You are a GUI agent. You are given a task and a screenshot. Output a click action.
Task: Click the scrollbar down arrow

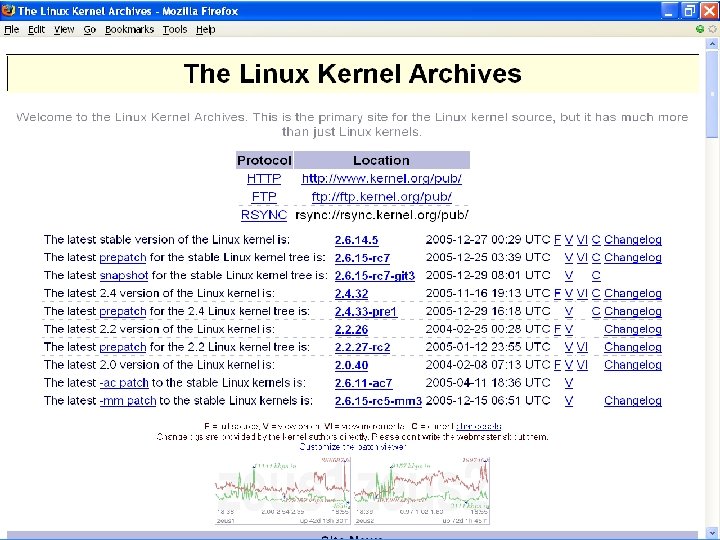712,532
